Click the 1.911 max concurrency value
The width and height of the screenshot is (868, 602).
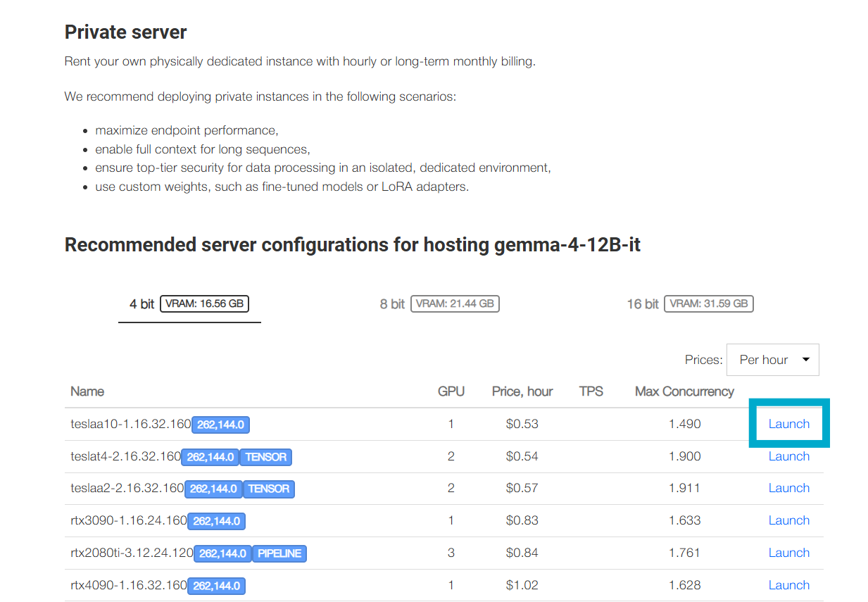[685, 488]
